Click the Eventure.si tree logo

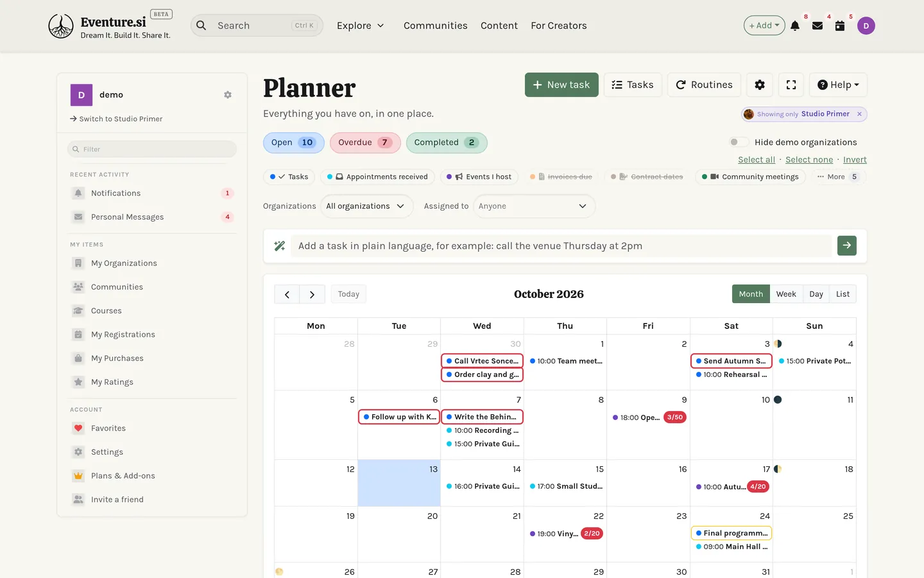click(61, 26)
